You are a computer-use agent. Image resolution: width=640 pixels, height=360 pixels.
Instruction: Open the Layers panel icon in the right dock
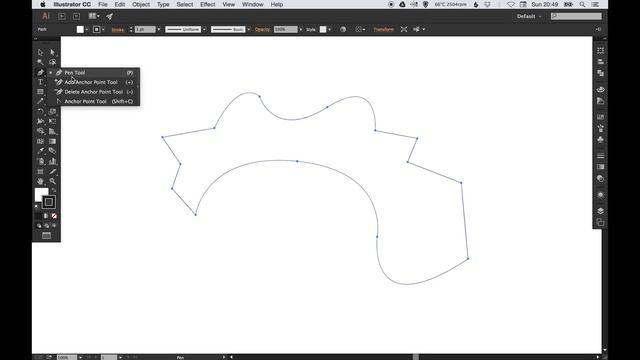click(600, 211)
